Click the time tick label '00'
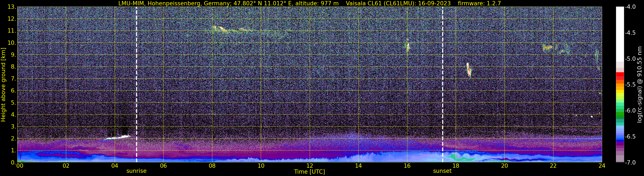Viewport: 644px width, 176px height. [x=19, y=166]
